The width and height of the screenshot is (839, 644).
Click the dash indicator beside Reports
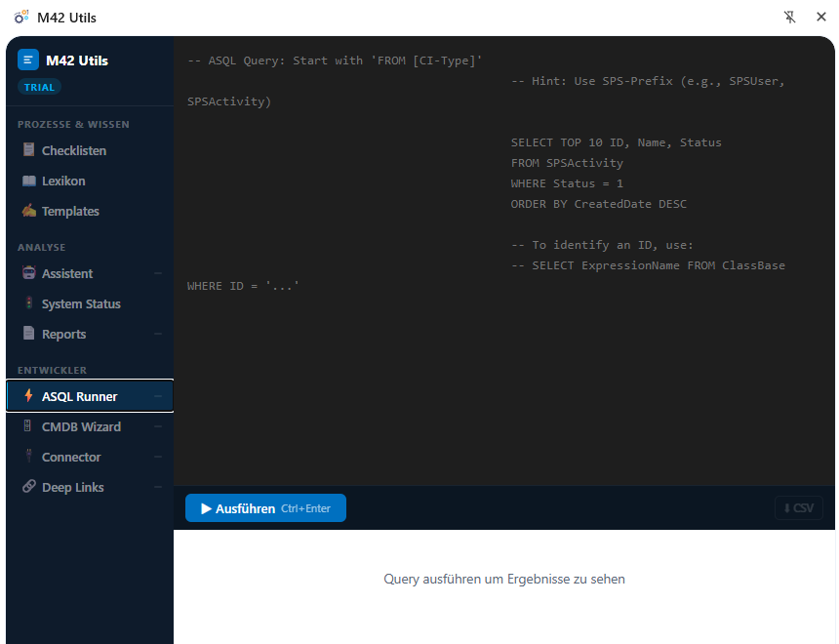[x=158, y=334]
